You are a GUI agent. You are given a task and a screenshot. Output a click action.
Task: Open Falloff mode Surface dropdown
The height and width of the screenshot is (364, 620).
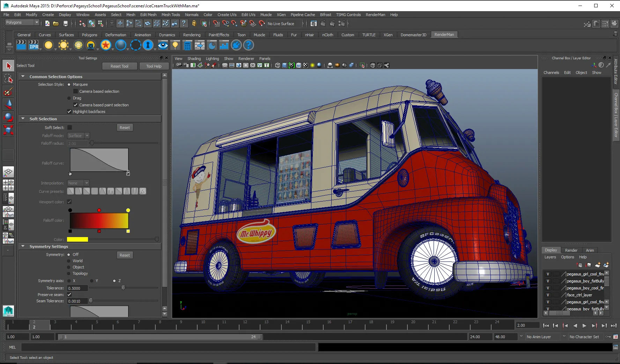pyautogui.click(x=79, y=136)
